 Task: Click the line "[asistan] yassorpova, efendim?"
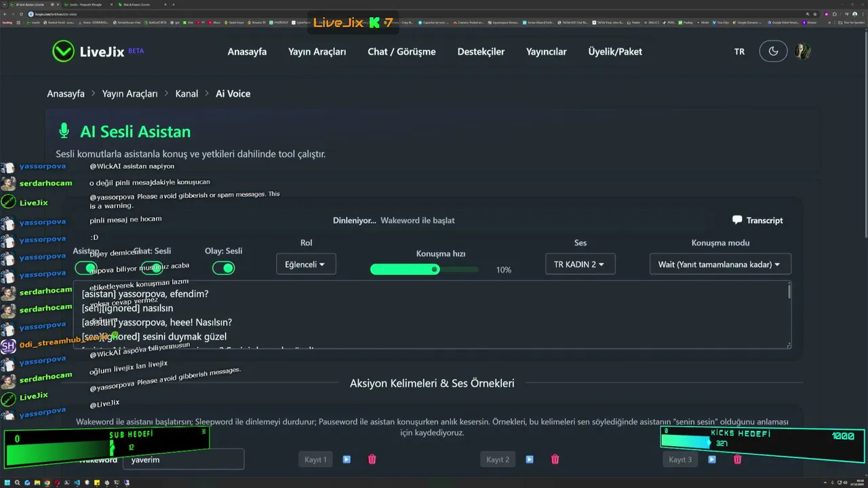click(145, 294)
